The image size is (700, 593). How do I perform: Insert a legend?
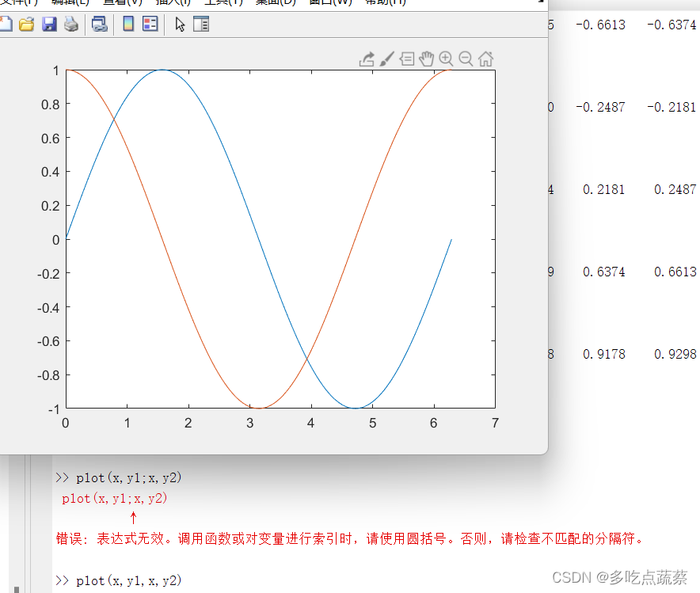pyautogui.click(x=149, y=24)
